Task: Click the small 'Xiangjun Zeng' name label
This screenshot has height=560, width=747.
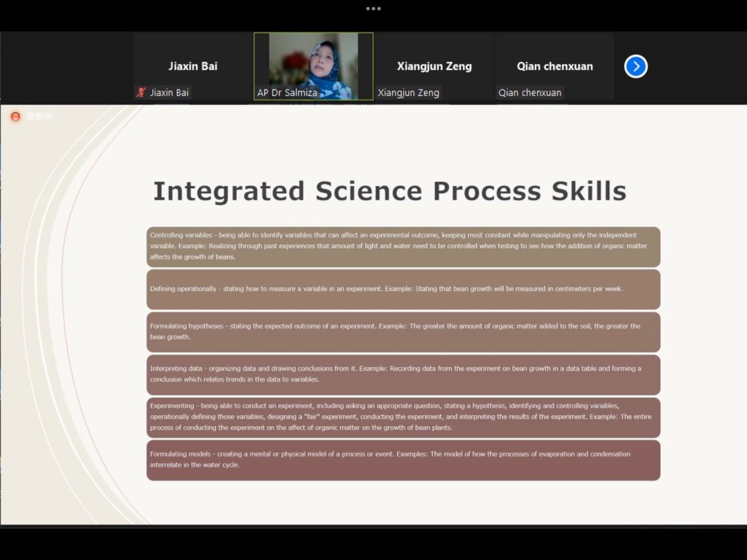Action: point(408,93)
